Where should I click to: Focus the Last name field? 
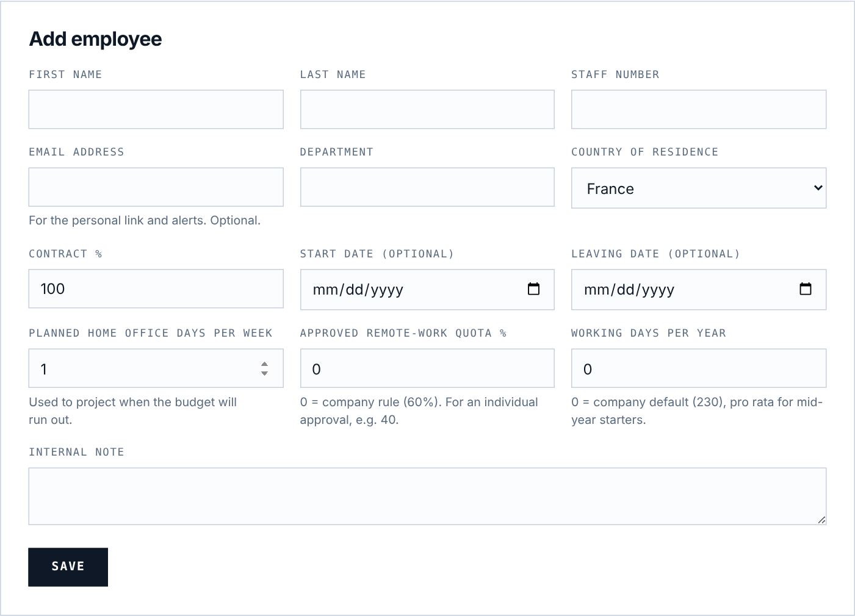[427, 109]
